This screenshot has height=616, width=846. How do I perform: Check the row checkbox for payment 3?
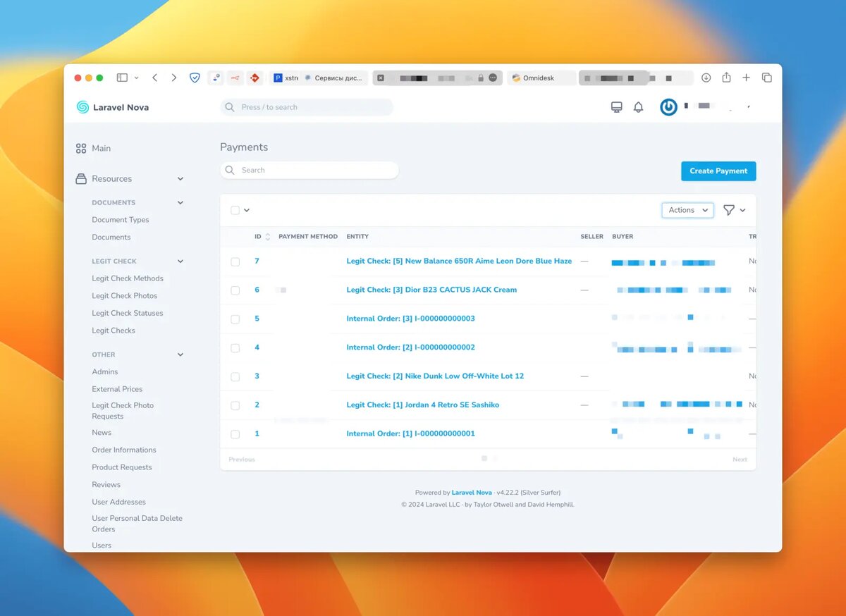coord(235,377)
